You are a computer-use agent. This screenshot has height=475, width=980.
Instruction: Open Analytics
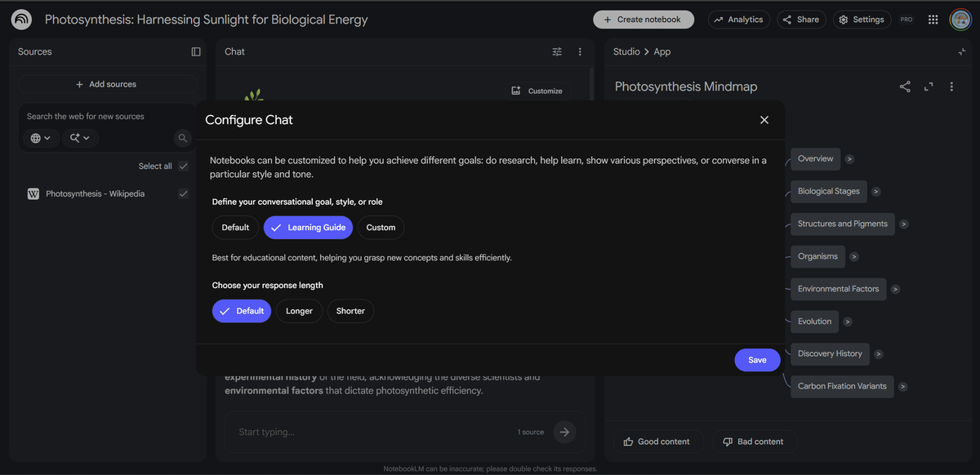pos(739,20)
